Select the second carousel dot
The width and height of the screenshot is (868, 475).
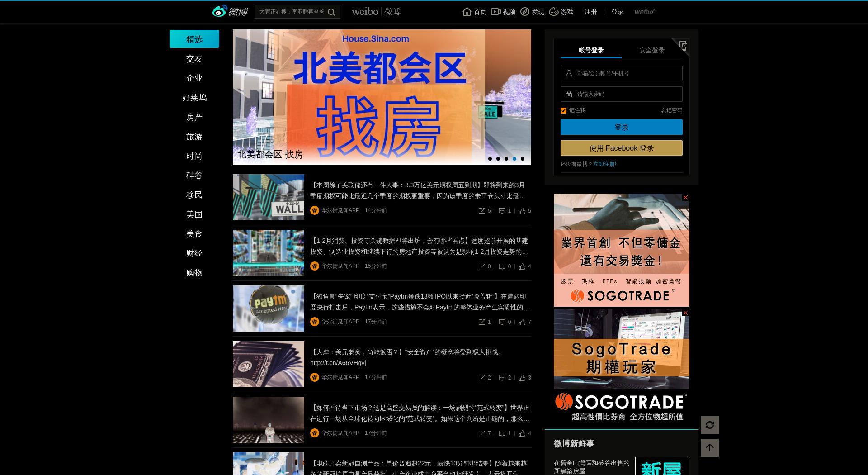tap(498, 159)
